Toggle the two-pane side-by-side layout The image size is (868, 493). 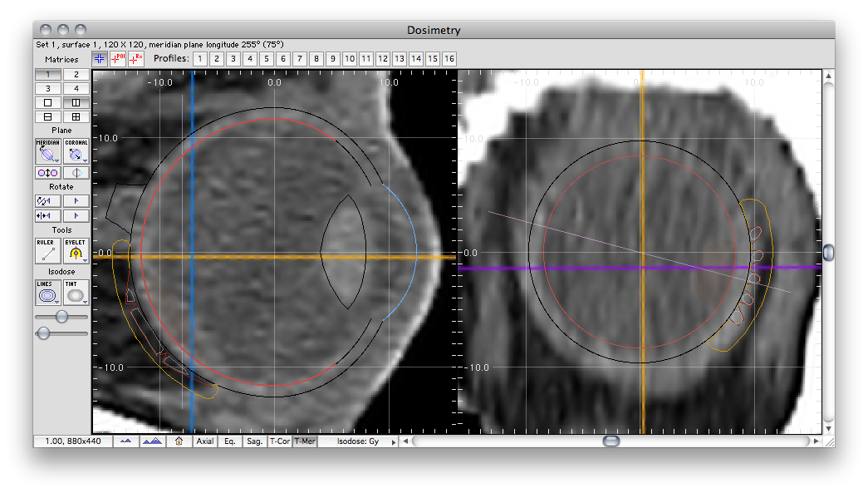pyautogui.click(x=76, y=102)
